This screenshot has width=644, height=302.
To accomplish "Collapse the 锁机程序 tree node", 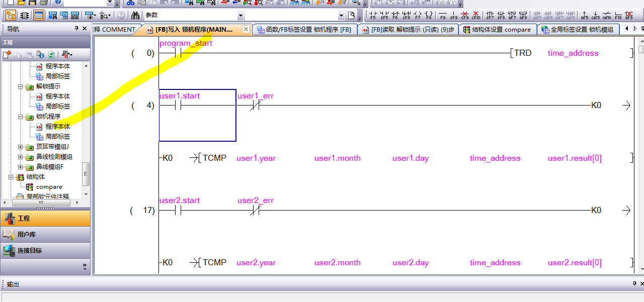I will click(21, 117).
